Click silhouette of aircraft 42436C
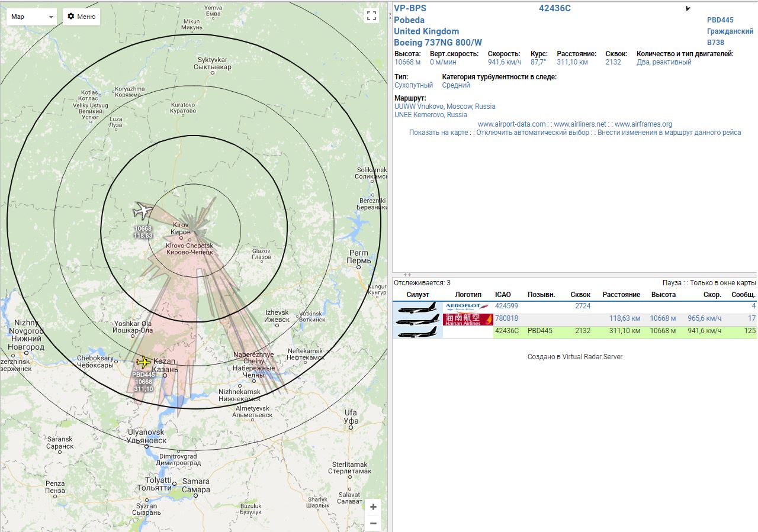Screen dimensions: 758x532 (417, 332)
